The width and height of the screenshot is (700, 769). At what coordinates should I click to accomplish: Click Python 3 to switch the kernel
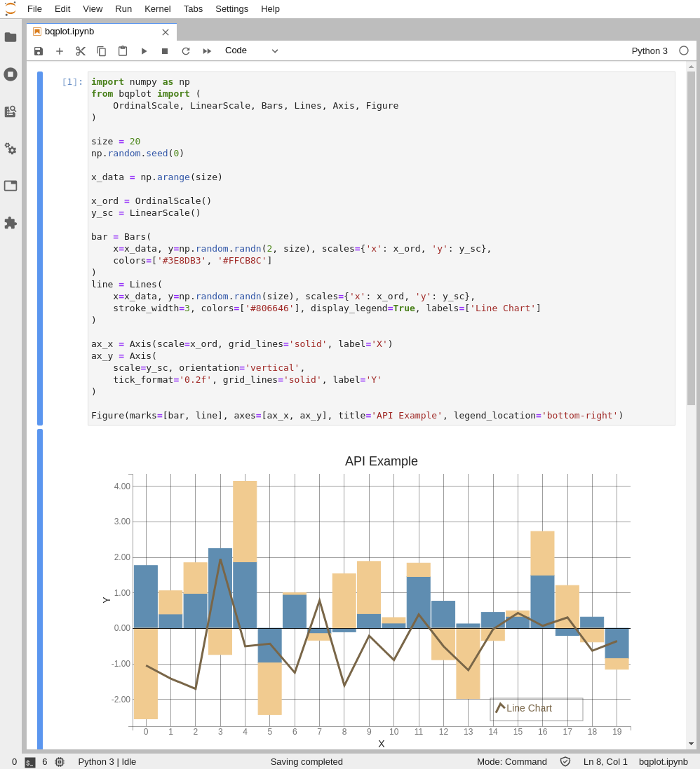[649, 50]
